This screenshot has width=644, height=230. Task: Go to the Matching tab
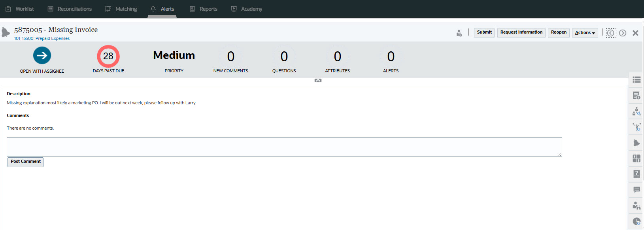[121, 9]
